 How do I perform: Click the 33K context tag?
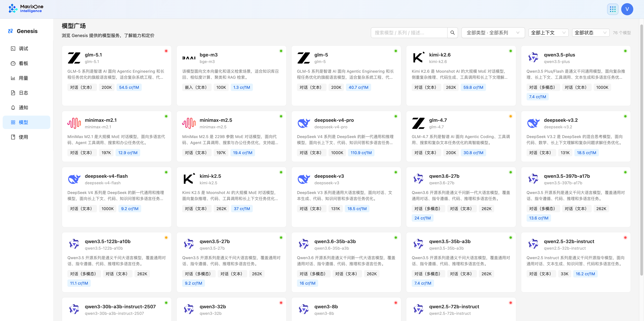[565, 274]
